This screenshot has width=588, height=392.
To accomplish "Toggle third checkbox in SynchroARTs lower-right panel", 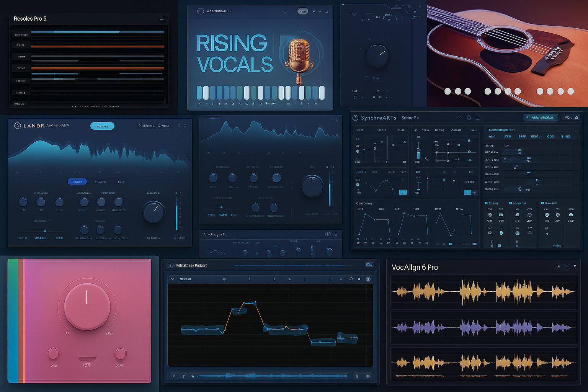I will pyautogui.click(x=542, y=203).
